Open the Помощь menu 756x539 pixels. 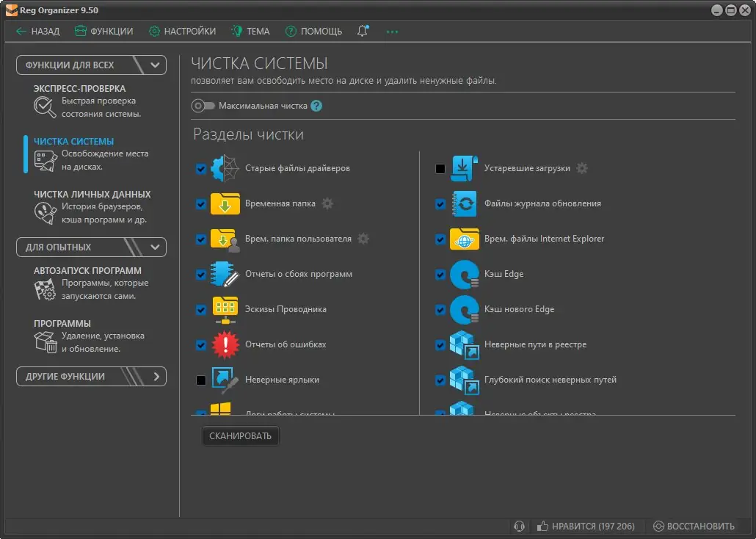coord(314,32)
